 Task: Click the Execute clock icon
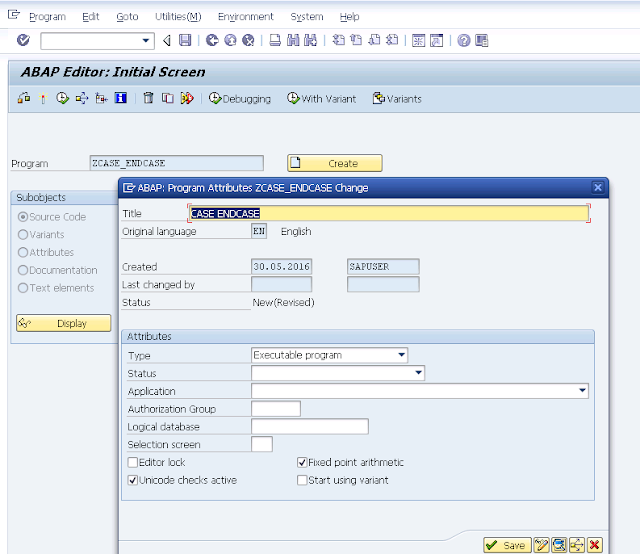pos(62,98)
